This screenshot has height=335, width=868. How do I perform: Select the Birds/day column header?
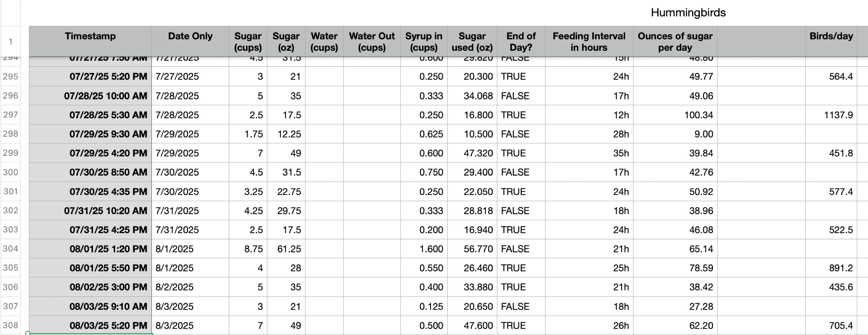point(831,42)
